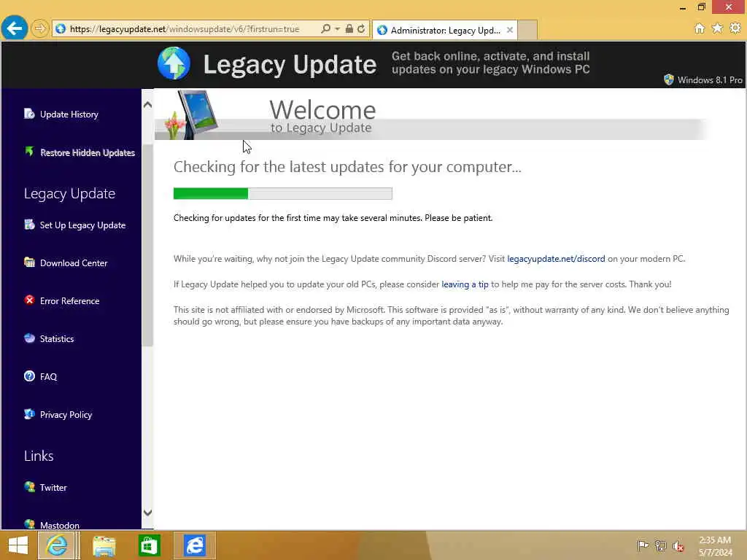The height and width of the screenshot is (560, 747).
Task: Click the network tray icon
Action: tap(660, 545)
